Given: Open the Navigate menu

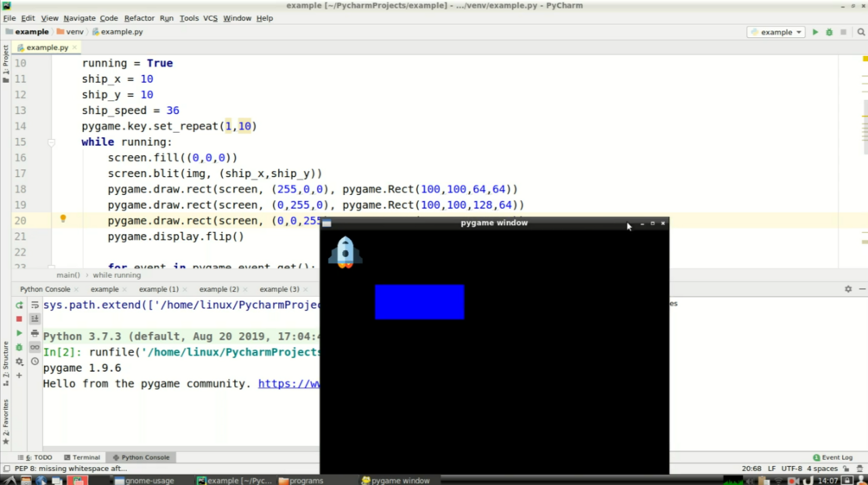Looking at the screenshot, I should [x=79, y=18].
